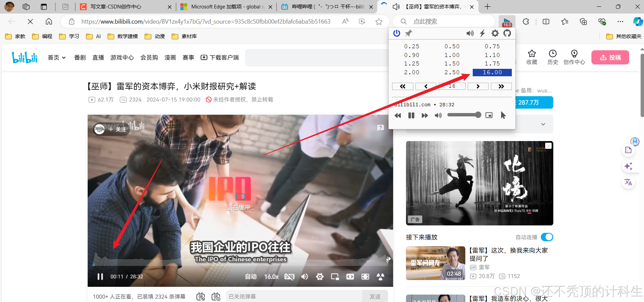Viewport: 644px width, 302px height.
Task: Click the speaker icon in popup header
Action: coord(470,33)
